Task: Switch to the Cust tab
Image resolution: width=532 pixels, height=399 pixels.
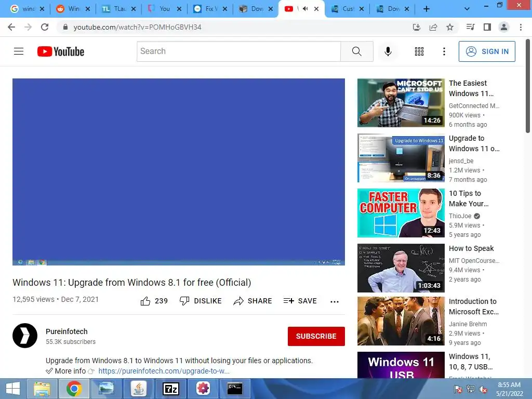Action: (x=348, y=9)
